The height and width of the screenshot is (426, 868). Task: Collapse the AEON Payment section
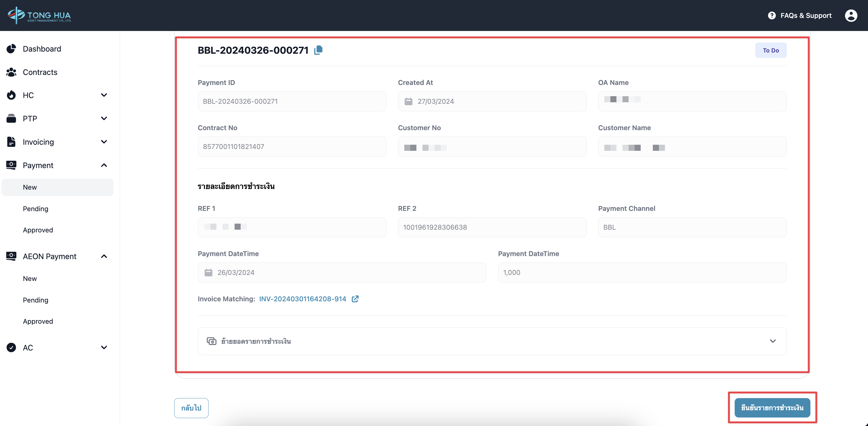(104, 256)
